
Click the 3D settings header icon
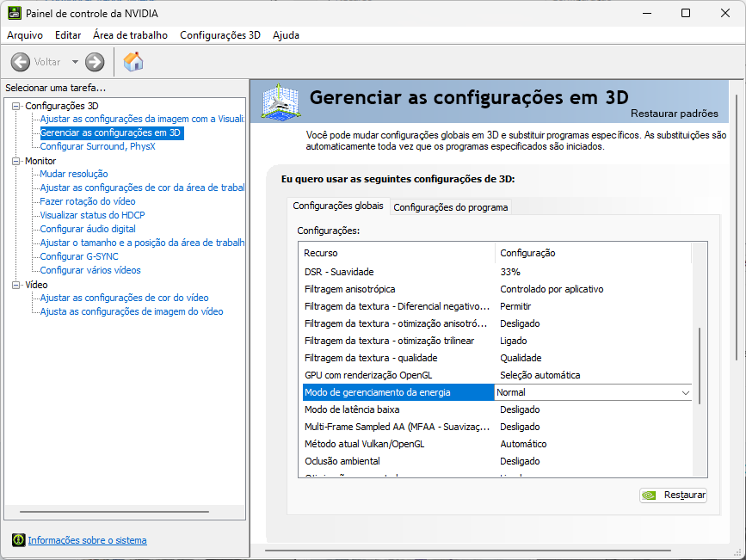[281, 102]
